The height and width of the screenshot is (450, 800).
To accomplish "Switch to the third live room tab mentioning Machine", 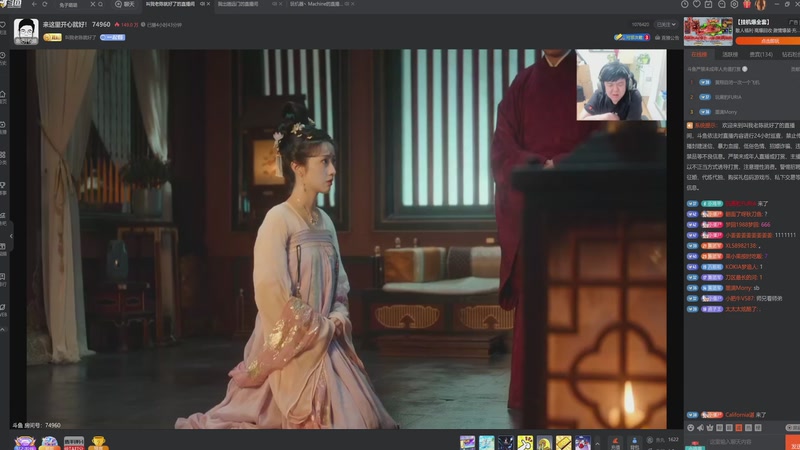I will click(315, 4).
